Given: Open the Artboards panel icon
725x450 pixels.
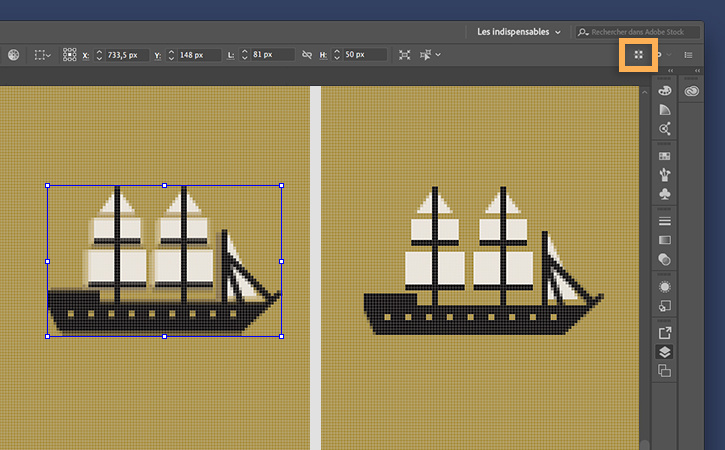Looking at the screenshot, I should pos(664,371).
